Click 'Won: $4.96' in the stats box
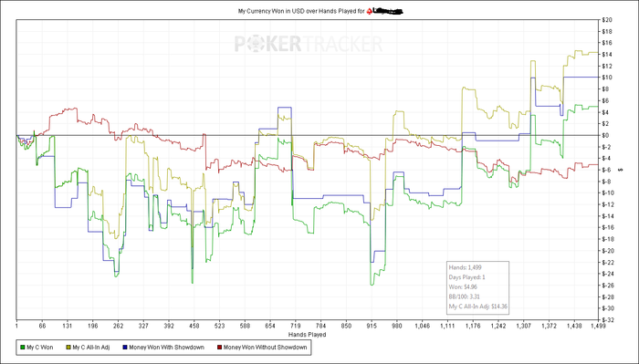The image size is (639, 364). pos(463,287)
